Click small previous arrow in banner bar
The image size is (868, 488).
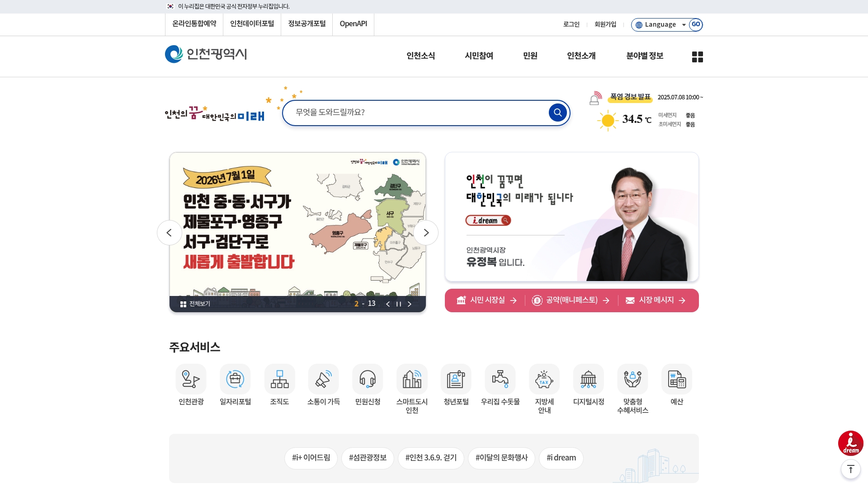click(387, 304)
